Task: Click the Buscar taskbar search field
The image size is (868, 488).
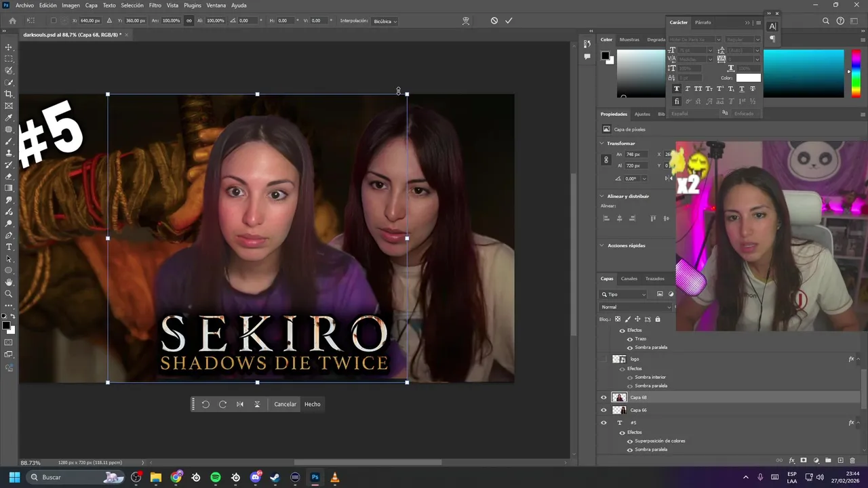Action: 75,477
